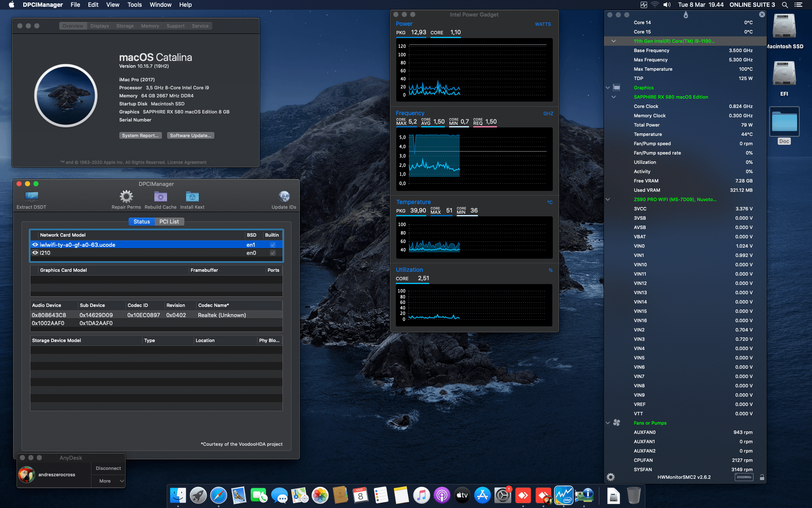This screenshot has height=508, width=812.
Task: Open the Notification Center menu bar icon
Action: click(x=798, y=5)
